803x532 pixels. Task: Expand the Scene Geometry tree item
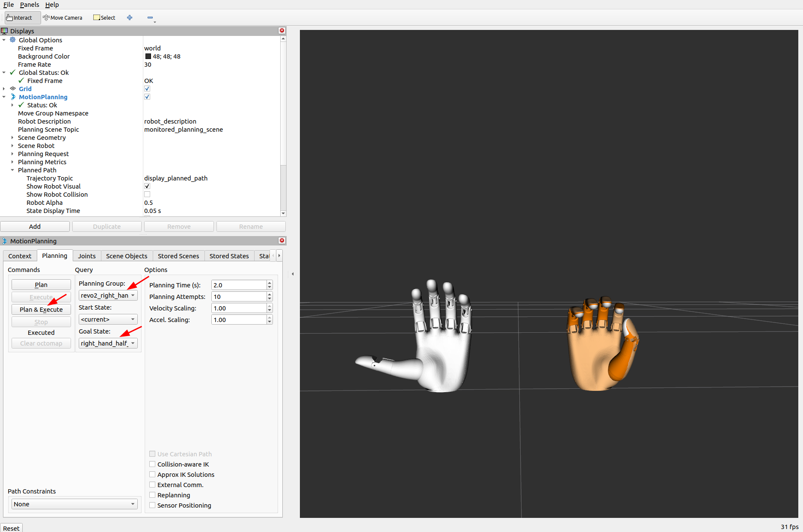pos(12,138)
